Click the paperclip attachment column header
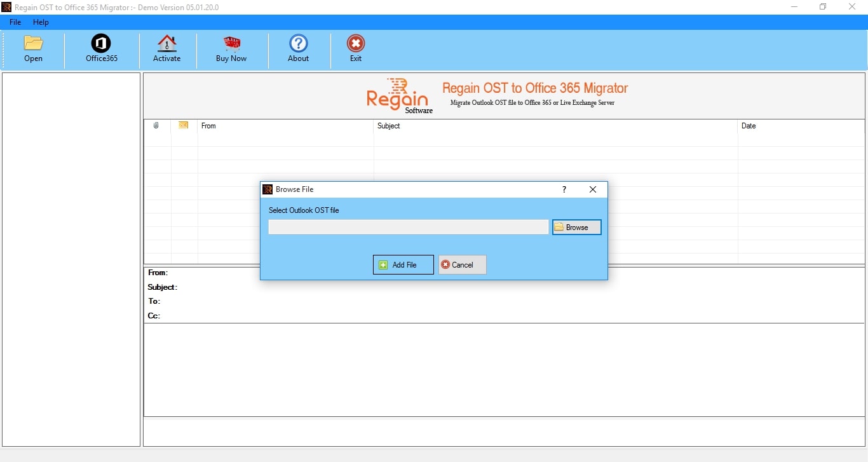 (156, 126)
